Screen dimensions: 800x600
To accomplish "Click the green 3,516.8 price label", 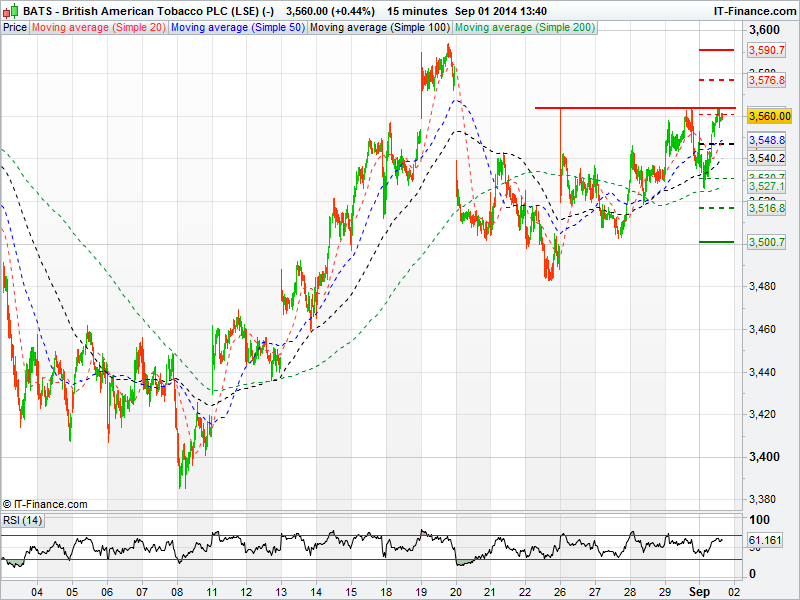I will [766, 208].
